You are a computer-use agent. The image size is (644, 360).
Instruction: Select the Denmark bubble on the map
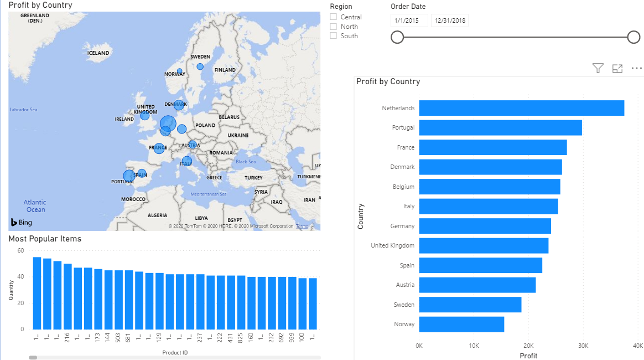pyautogui.click(x=179, y=105)
